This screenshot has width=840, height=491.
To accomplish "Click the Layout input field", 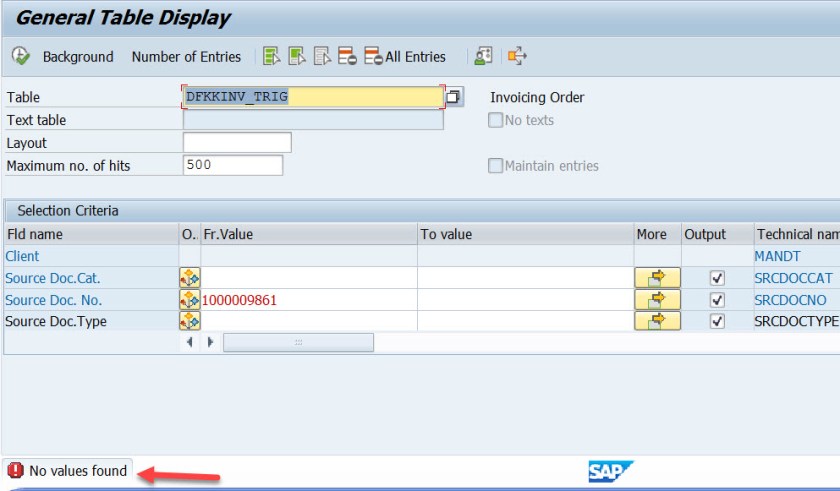I will [x=237, y=143].
